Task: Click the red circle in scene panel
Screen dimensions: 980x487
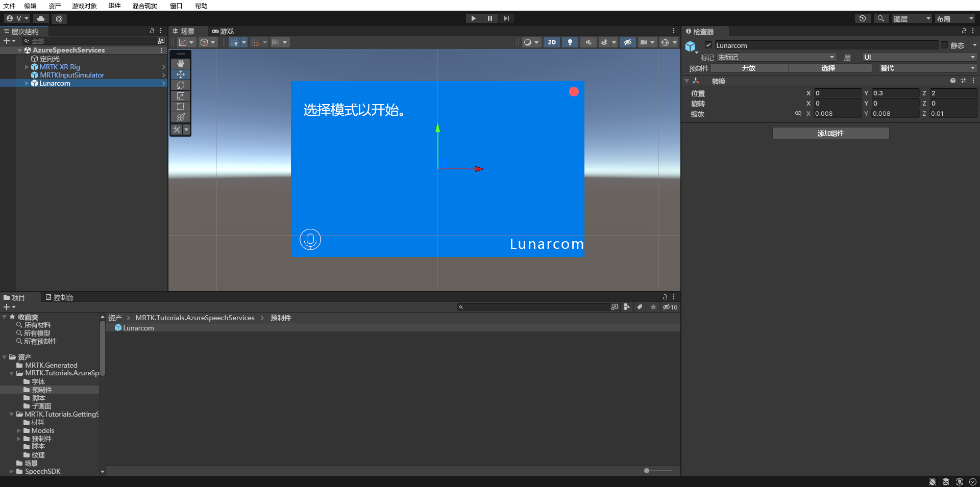Action: point(574,92)
